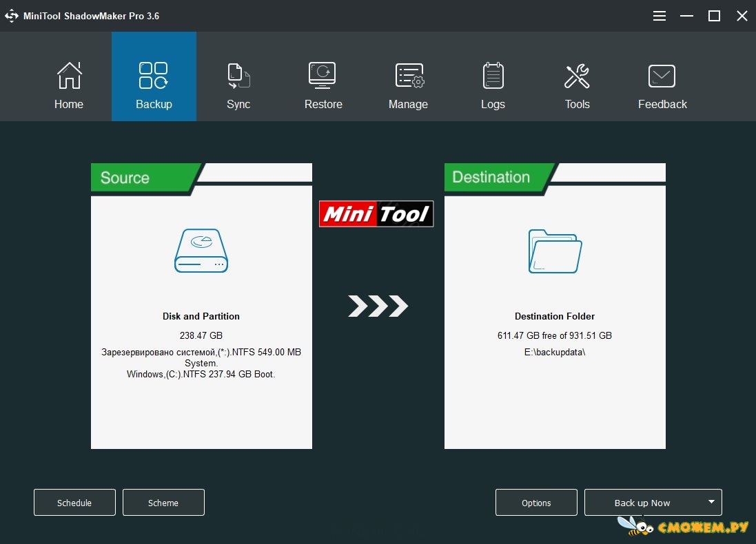Click the MiniTool red logo banner
The image size is (756, 544).
pyautogui.click(x=376, y=214)
